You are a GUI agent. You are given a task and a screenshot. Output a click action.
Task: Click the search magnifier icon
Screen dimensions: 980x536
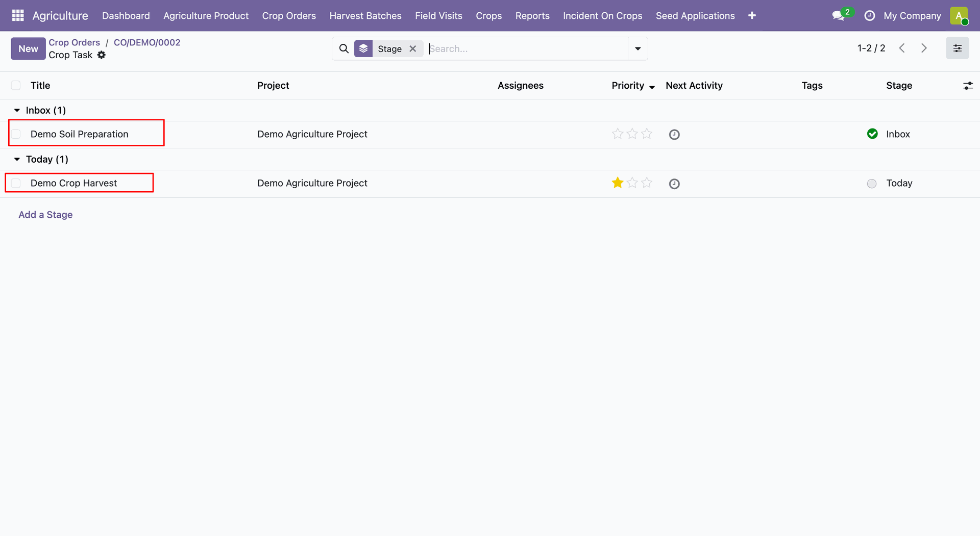[344, 49]
